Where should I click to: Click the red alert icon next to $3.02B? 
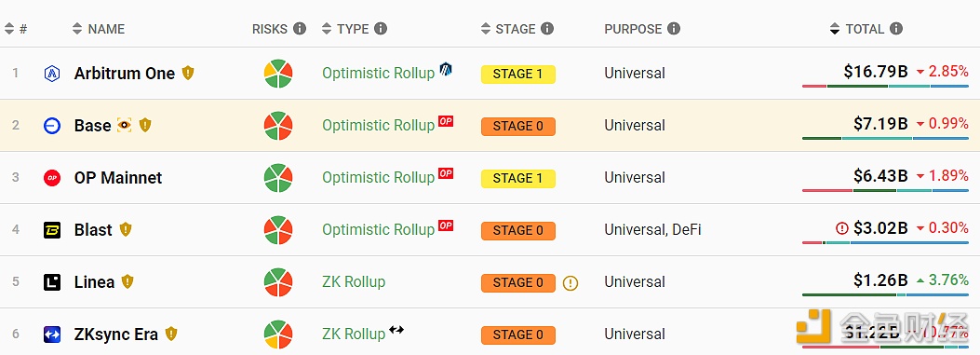click(x=842, y=228)
